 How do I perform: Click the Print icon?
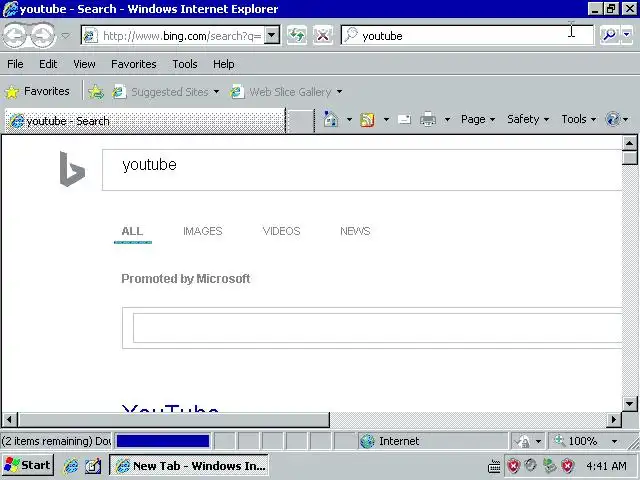[x=428, y=120]
